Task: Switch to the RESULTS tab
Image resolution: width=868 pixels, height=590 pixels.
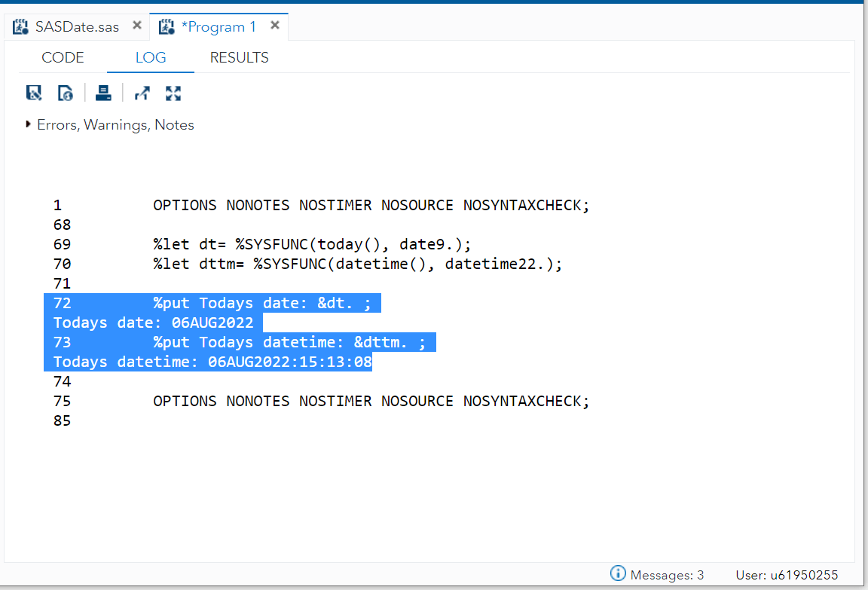Action: click(x=239, y=57)
